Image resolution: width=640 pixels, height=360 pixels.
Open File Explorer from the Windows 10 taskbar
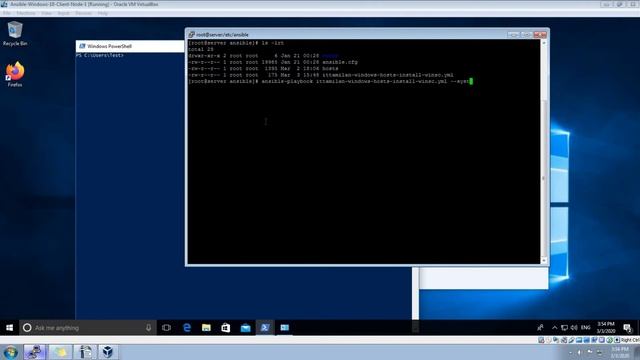[x=206, y=328]
